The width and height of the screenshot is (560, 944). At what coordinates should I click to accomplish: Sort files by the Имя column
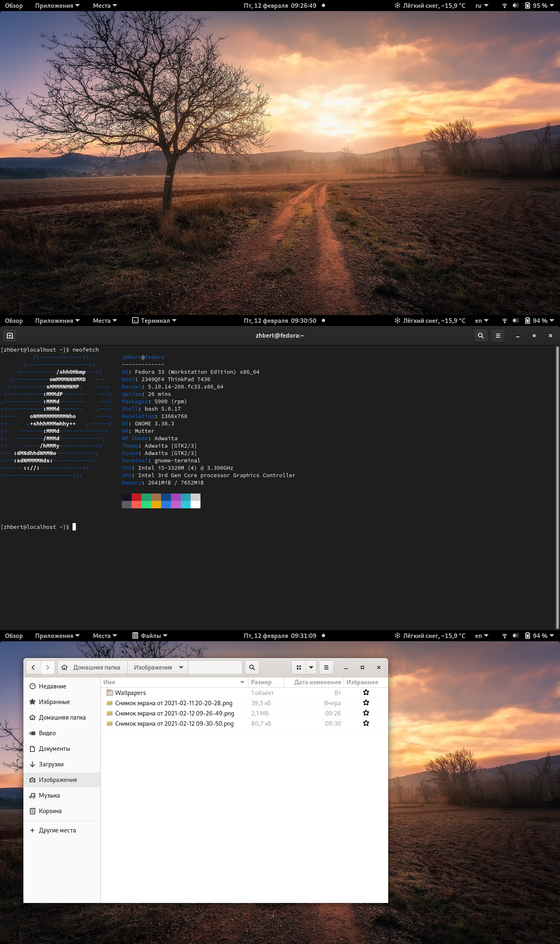coord(174,682)
